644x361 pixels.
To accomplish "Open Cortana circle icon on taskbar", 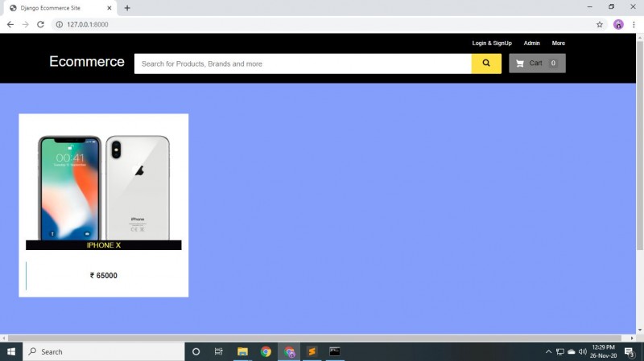I will [x=196, y=351].
